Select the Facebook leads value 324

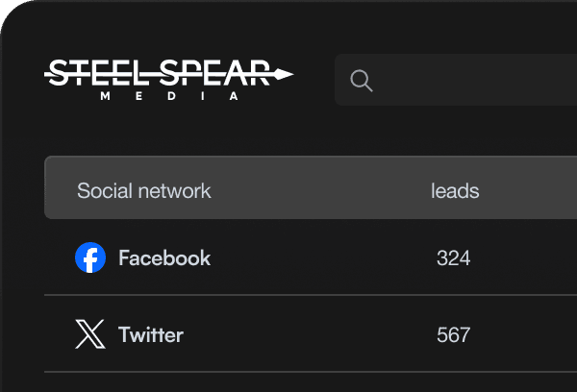point(453,257)
